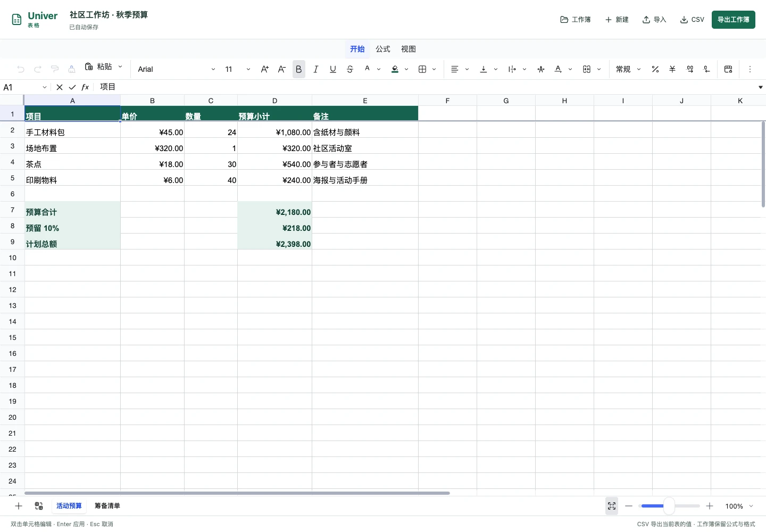The image size is (766, 532).
Task: Apply currency yen format
Action: (x=672, y=69)
